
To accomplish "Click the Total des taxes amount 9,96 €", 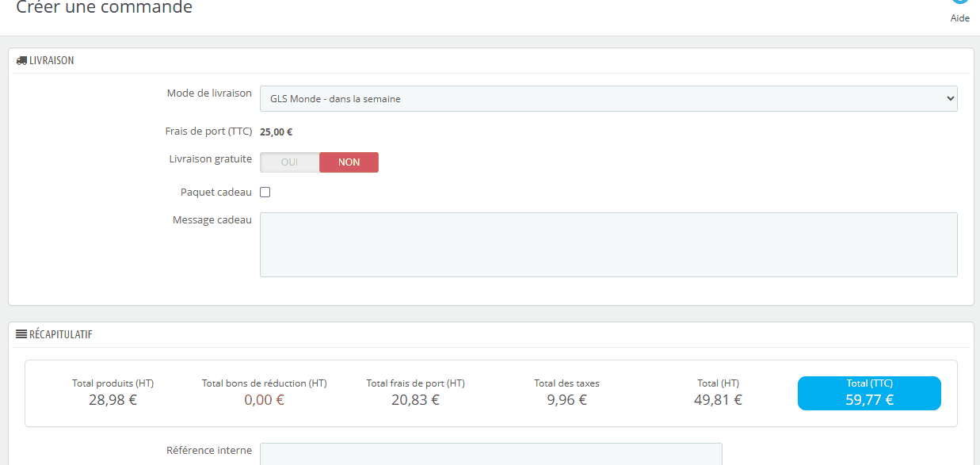I will 566,400.
